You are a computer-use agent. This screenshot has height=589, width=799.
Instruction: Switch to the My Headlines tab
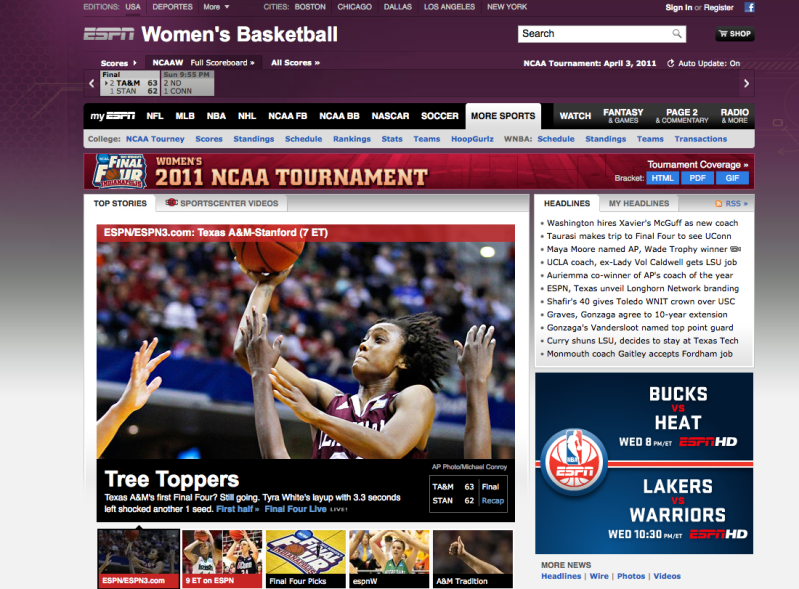point(638,203)
